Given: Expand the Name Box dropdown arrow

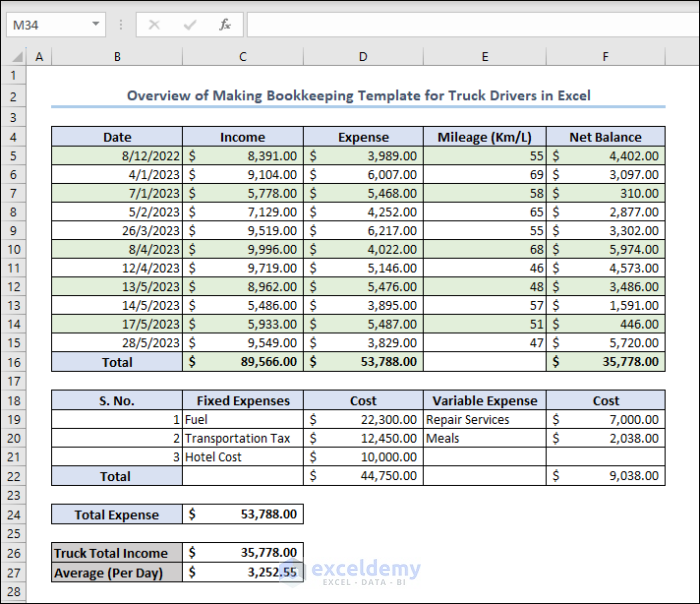Looking at the screenshot, I should click(96, 24).
